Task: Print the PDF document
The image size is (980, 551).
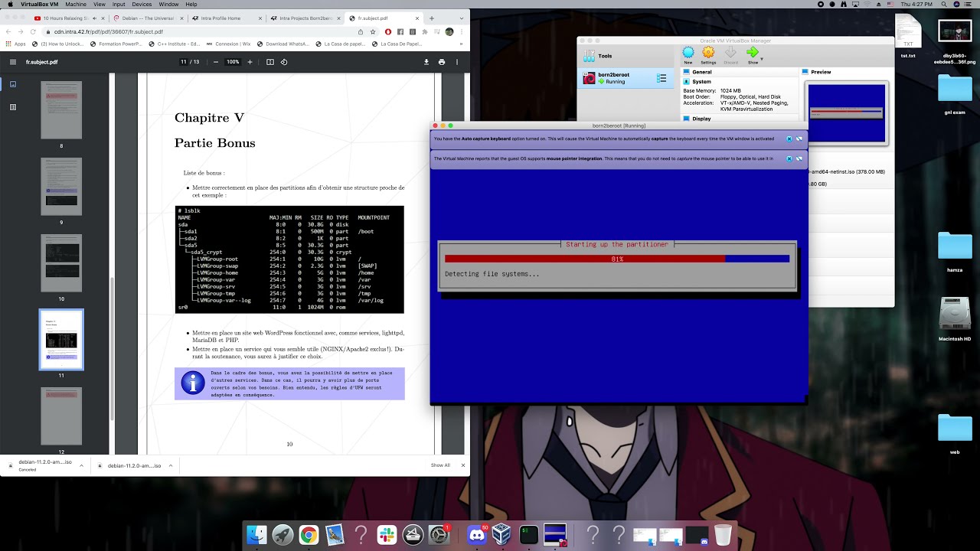Action: pos(442,62)
